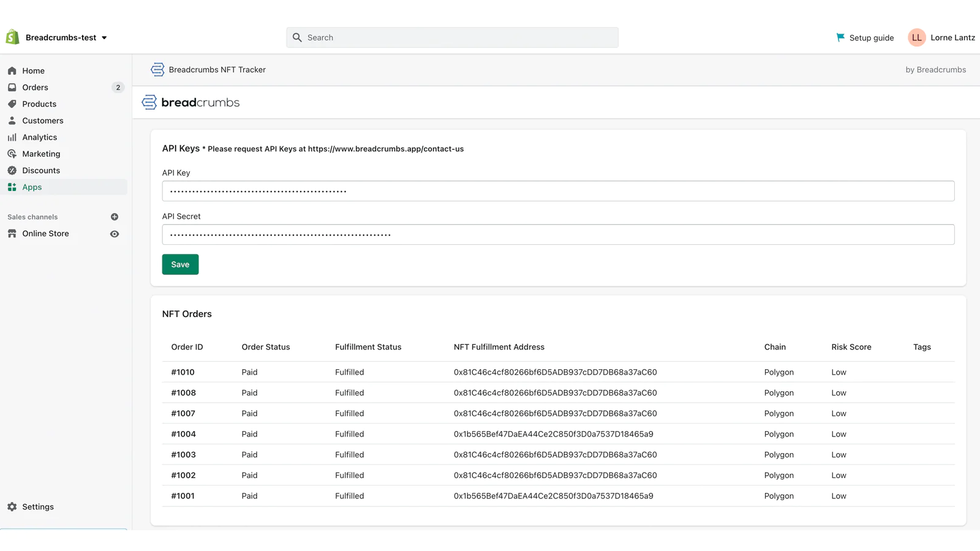This screenshot has height=551, width=980.
Task: Click the Products tag icon
Action: [12, 103]
